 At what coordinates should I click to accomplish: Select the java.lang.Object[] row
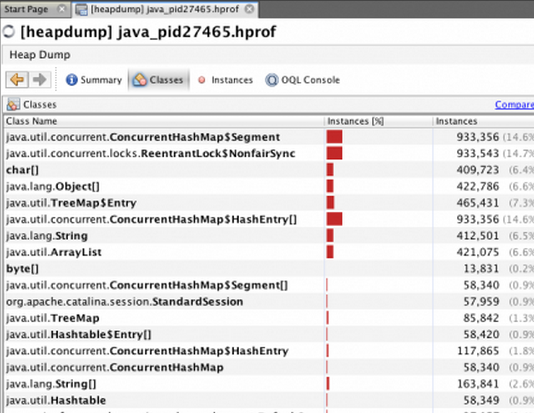(x=269, y=186)
